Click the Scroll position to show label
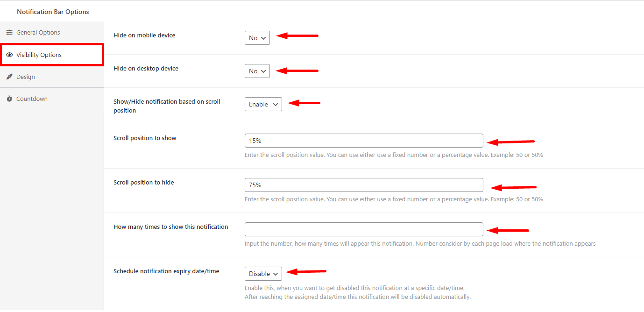 pos(145,138)
